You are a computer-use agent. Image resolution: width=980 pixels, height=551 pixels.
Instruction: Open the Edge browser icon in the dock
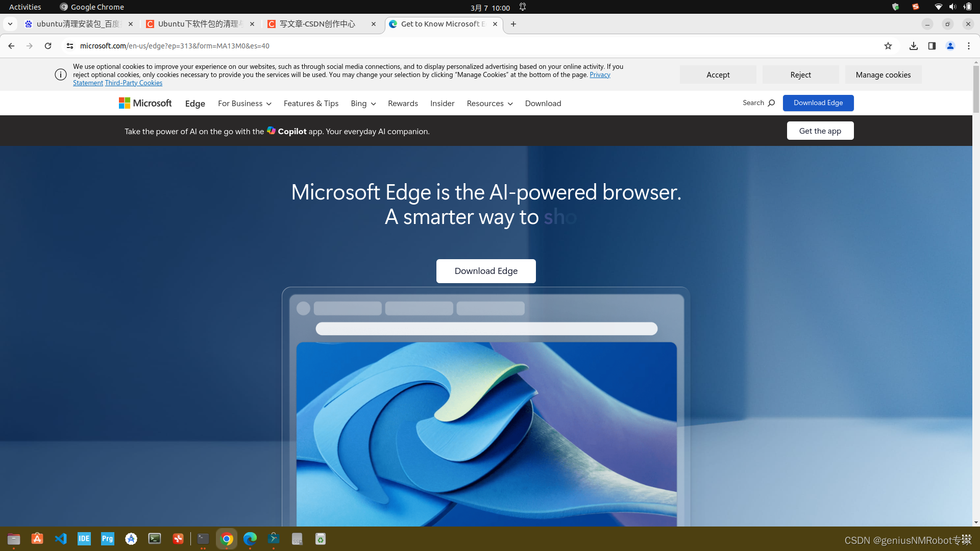tap(250, 538)
